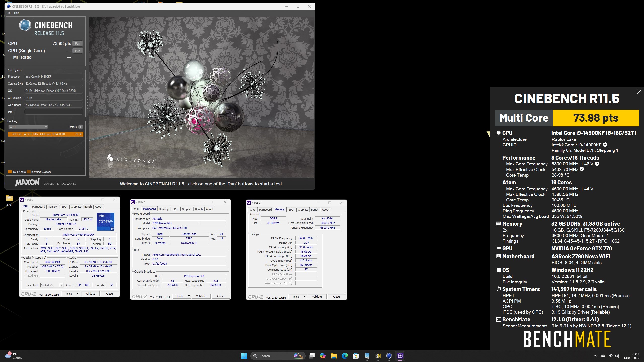Click the OneDrive cloud tray icon
Screen dimensions: 644x362
603,356
